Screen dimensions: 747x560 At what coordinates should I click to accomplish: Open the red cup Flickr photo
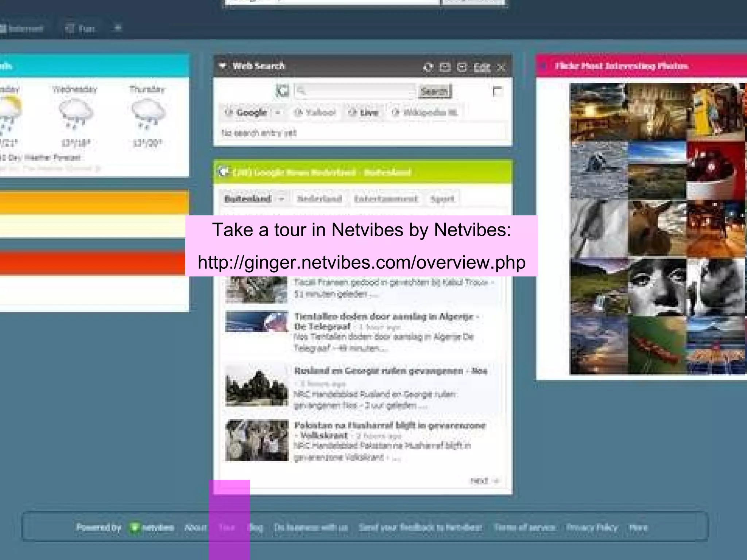715,171
